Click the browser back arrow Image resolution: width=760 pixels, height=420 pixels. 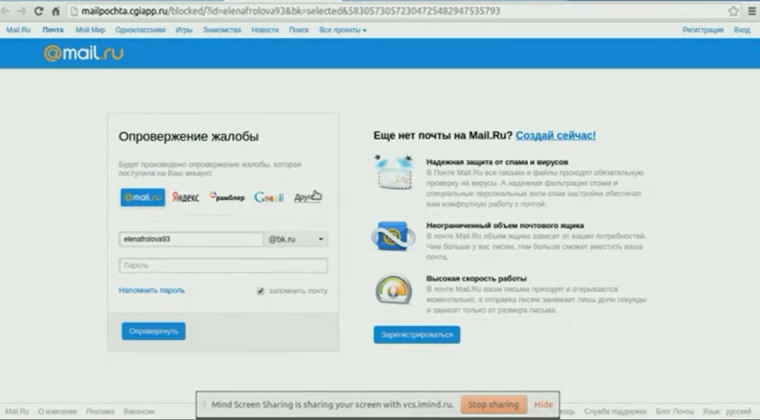click(x=11, y=11)
